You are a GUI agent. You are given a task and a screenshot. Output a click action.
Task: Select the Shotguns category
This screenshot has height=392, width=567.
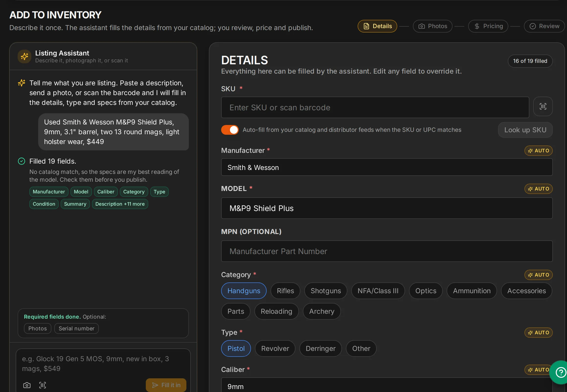326,291
